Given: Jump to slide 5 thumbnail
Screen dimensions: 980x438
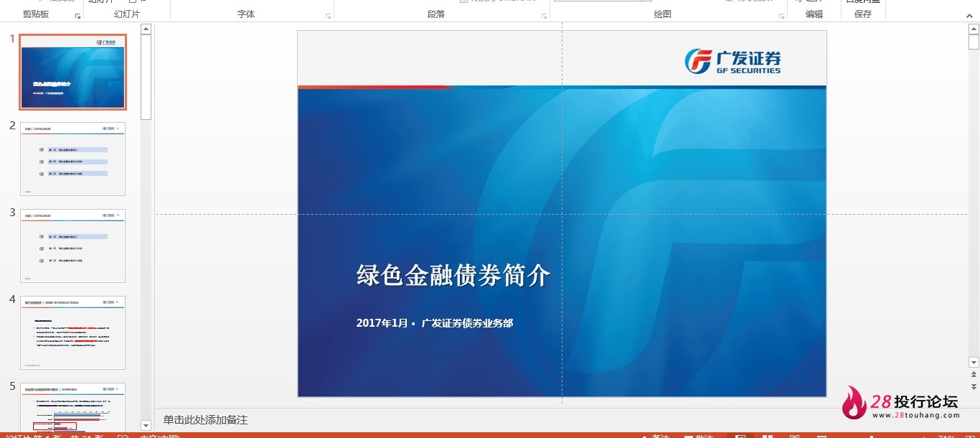Looking at the screenshot, I should click(x=72, y=407).
